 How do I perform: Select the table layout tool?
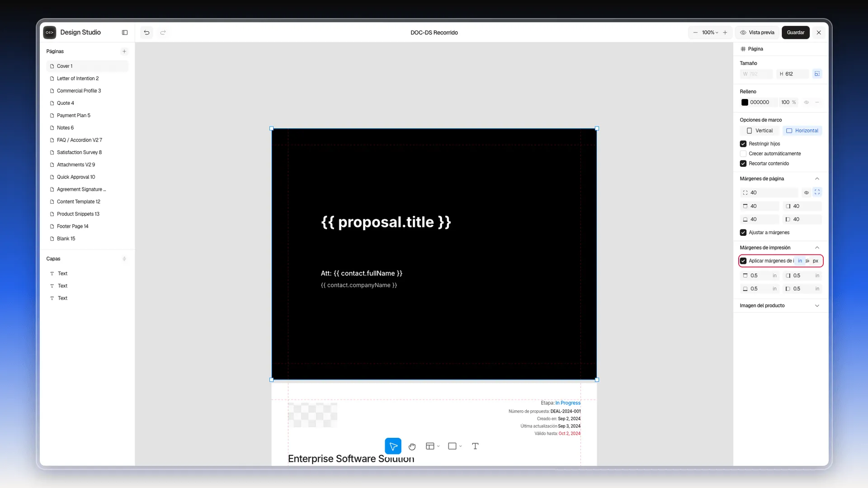click(430, 446)
